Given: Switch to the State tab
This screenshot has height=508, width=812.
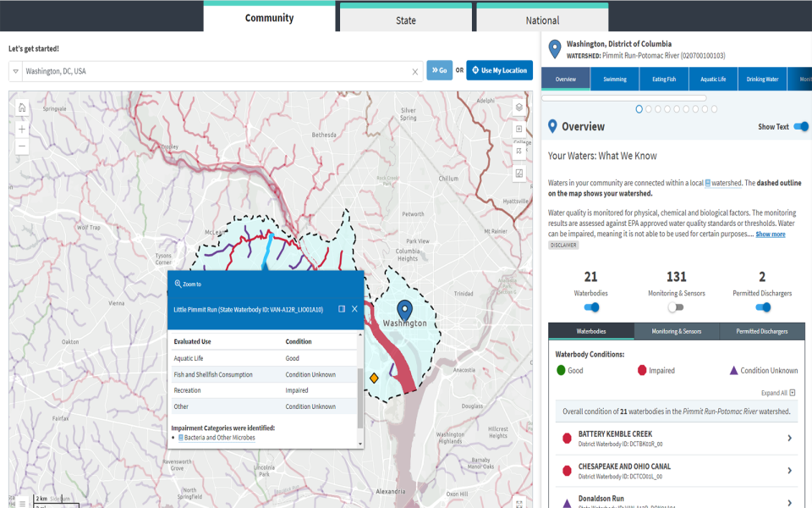Looking at the screenshot, I should (405, 19).
